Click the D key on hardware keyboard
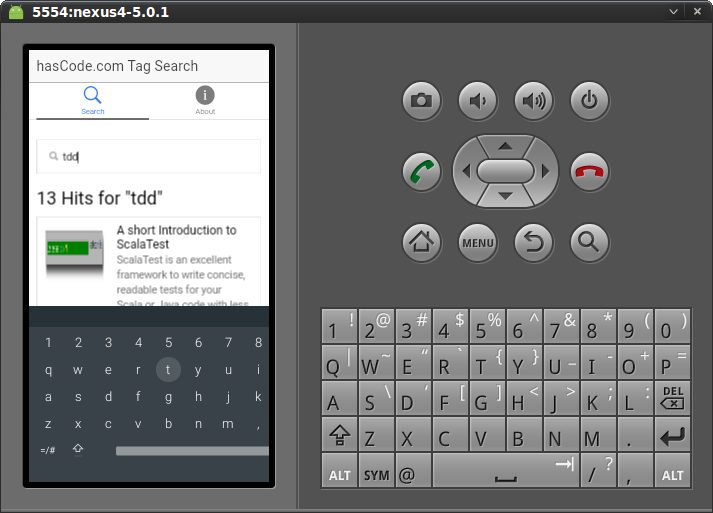This screenshot has height=513, width=713. point(413,398)
